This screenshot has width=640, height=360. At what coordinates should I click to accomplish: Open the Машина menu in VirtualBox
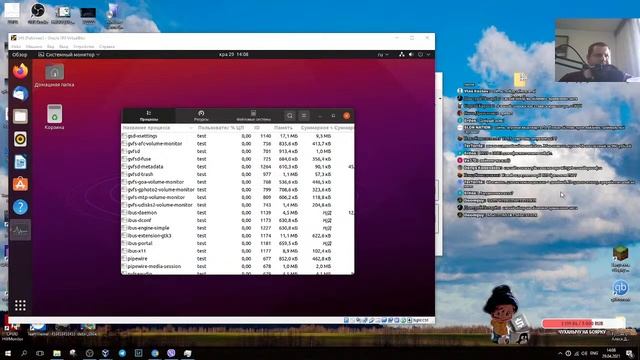(34, 47)
